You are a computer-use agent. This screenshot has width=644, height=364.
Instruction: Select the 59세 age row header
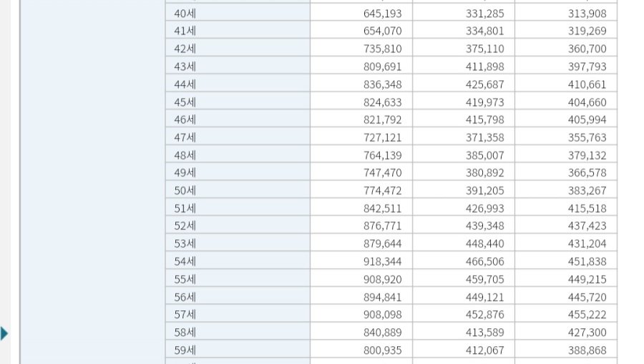click(185, 350)
